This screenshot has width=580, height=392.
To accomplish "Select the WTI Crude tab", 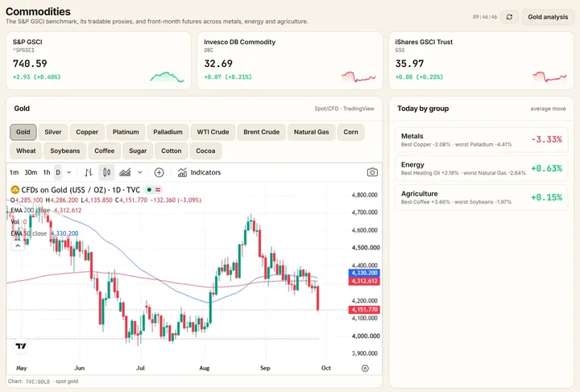I will point(213,132).
